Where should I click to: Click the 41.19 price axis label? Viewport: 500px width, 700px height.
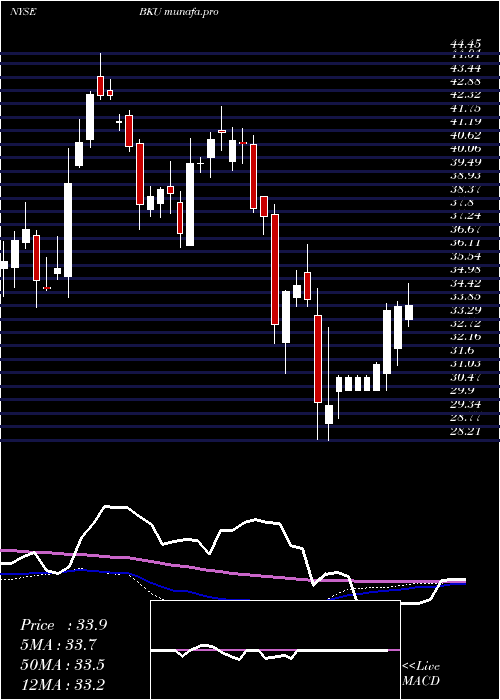click(x=466, y=121)
